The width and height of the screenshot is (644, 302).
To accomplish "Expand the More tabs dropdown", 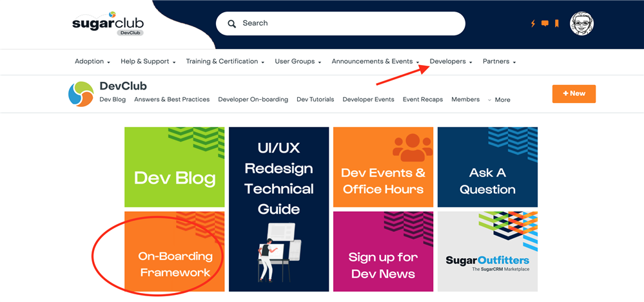I will (499, 100).
